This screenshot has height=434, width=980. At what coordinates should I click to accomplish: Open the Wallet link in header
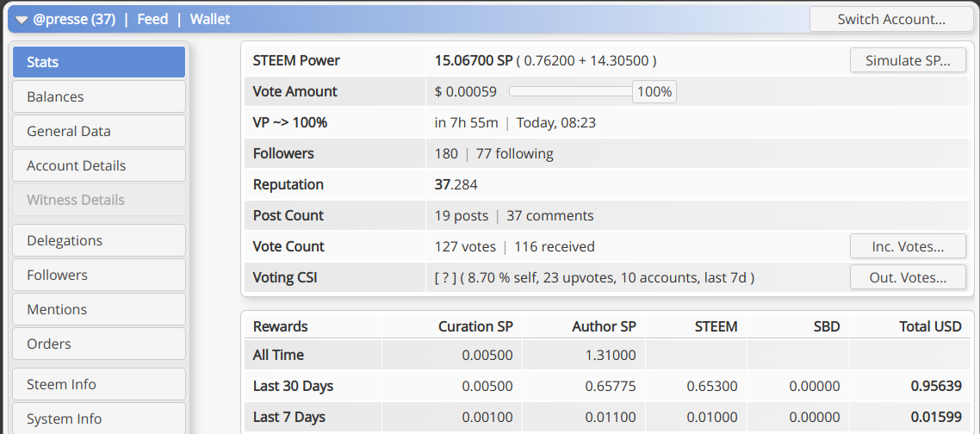[210, 20]
